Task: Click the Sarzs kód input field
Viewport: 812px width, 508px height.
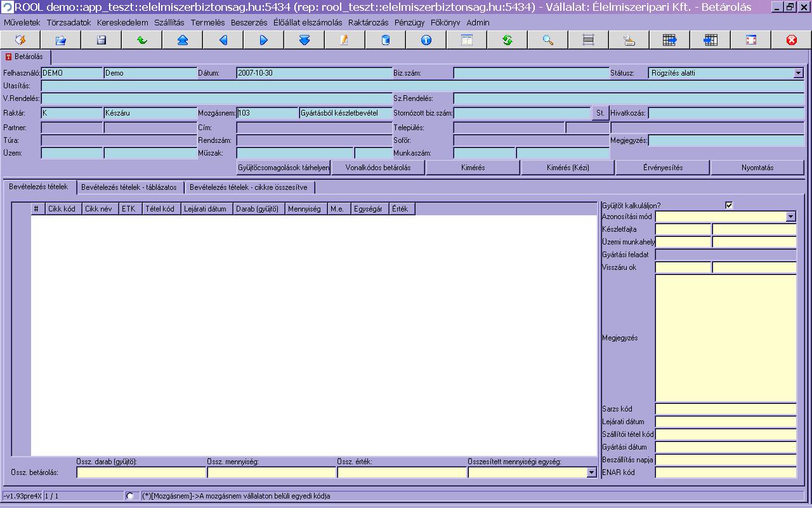Action: pyautogui.click(x=726, y=409)
